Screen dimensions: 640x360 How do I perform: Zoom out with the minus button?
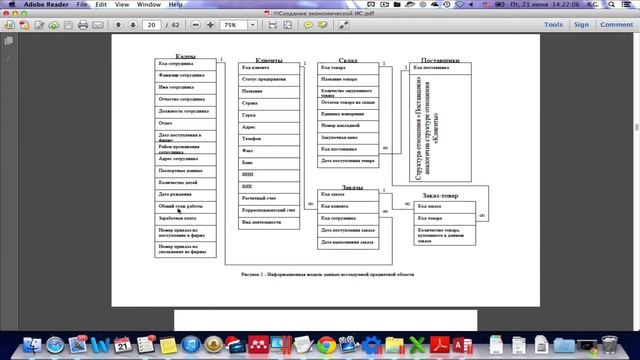point(196,25)
